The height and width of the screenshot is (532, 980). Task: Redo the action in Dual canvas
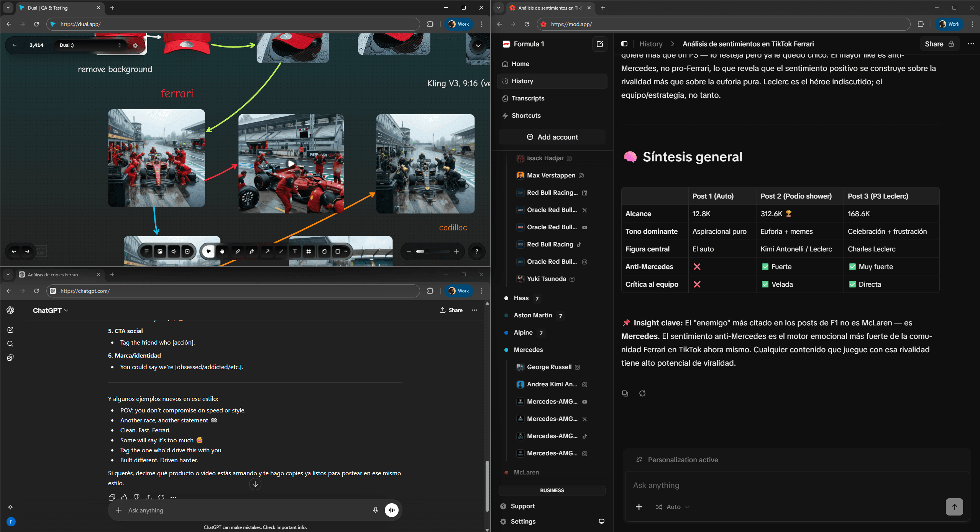pyautogui.click(x=27, y=251)
